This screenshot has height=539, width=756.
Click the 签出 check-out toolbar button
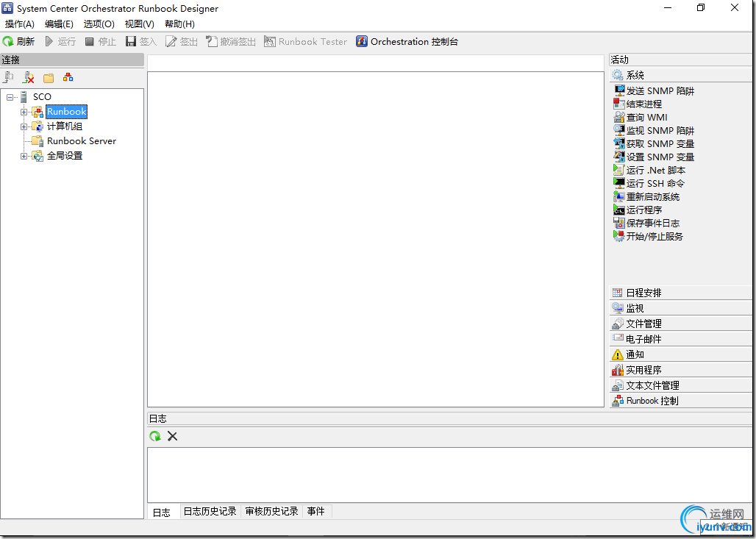pos(182,42)
